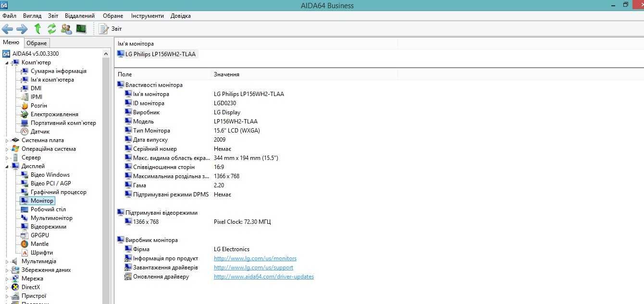
Task: Go back with the left arrow button
Action: tap(7, 29)
